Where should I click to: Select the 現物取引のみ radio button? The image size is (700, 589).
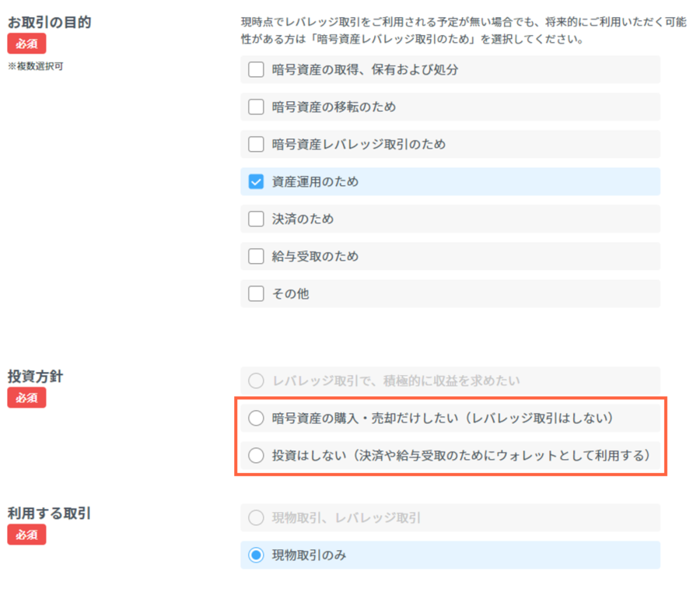pos(256,555)
